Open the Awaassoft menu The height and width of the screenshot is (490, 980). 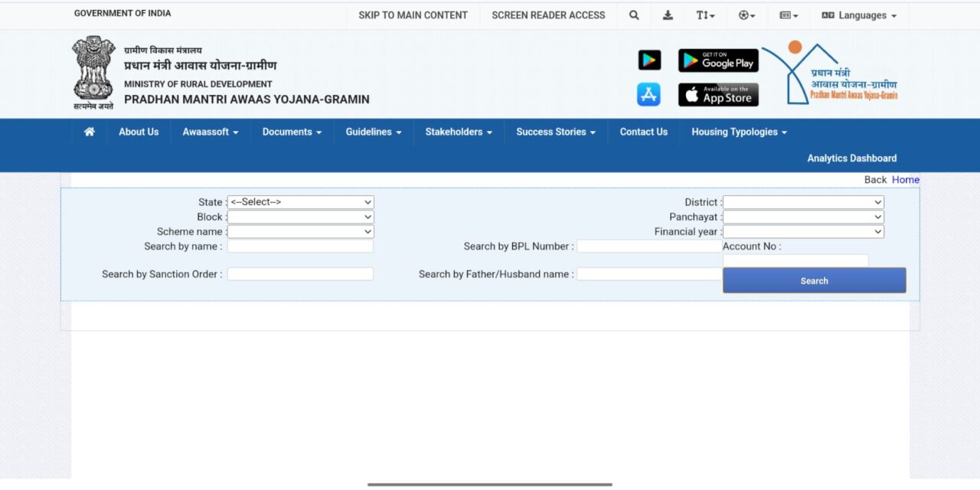point(210,132)
